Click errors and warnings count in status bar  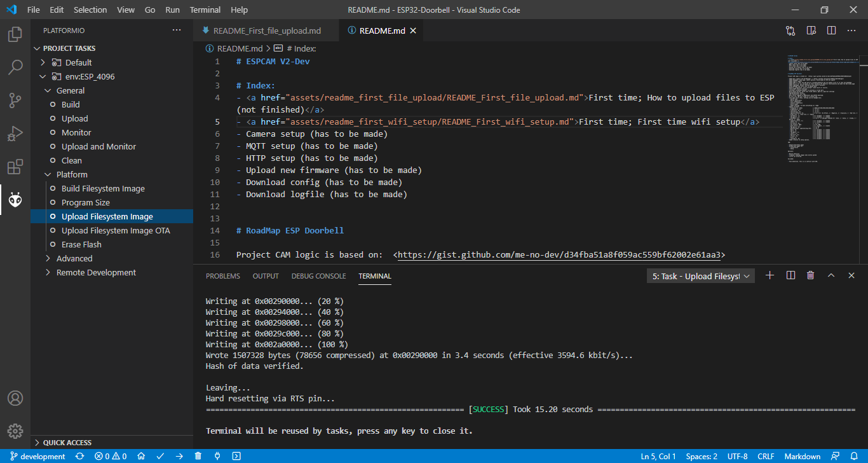tap(111, 456)
